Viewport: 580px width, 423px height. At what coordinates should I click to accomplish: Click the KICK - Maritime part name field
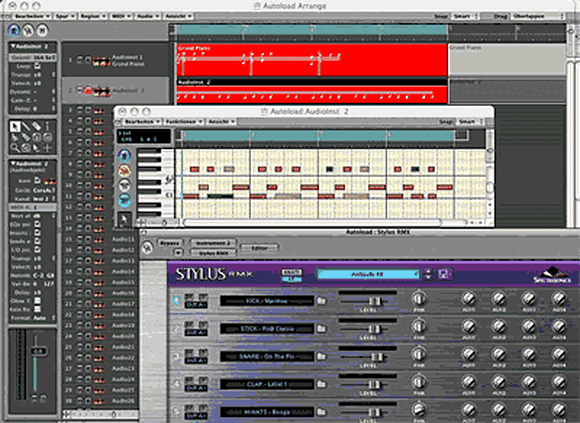coord(267,301)
